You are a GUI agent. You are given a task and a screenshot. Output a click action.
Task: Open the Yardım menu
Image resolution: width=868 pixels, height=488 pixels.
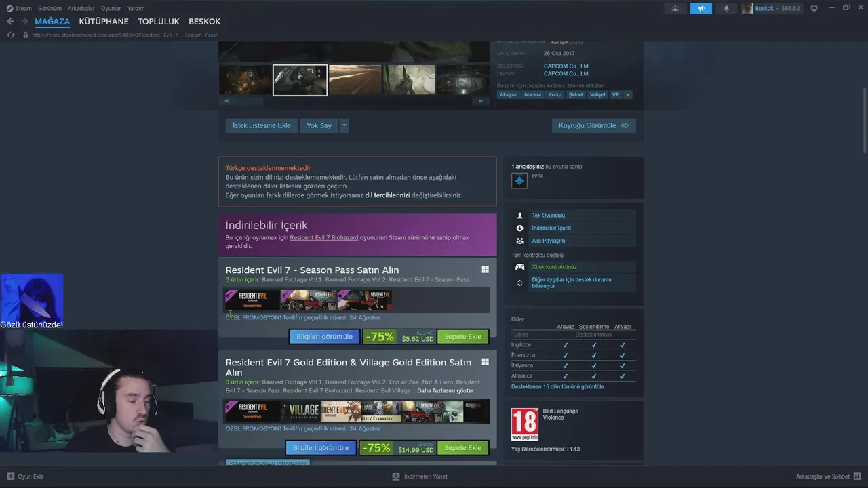[136, 9]
